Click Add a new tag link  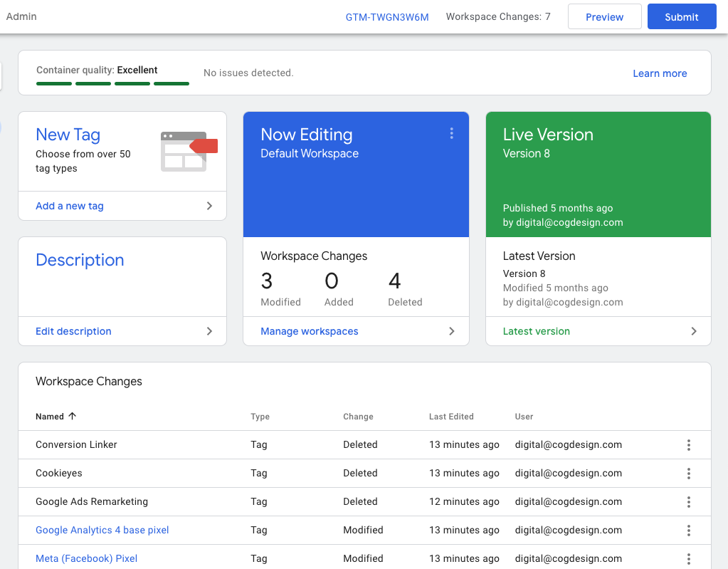(x=70, y=206)
